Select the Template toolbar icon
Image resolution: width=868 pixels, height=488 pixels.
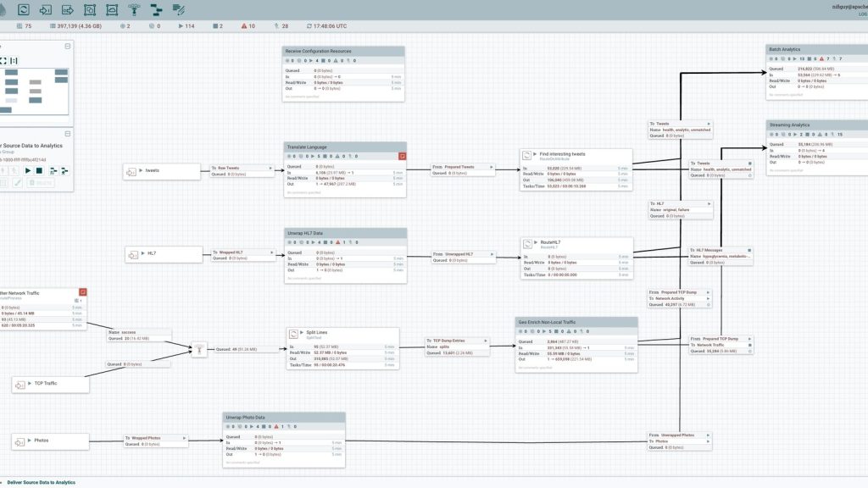pyautogui.click(x=156, y=9)
